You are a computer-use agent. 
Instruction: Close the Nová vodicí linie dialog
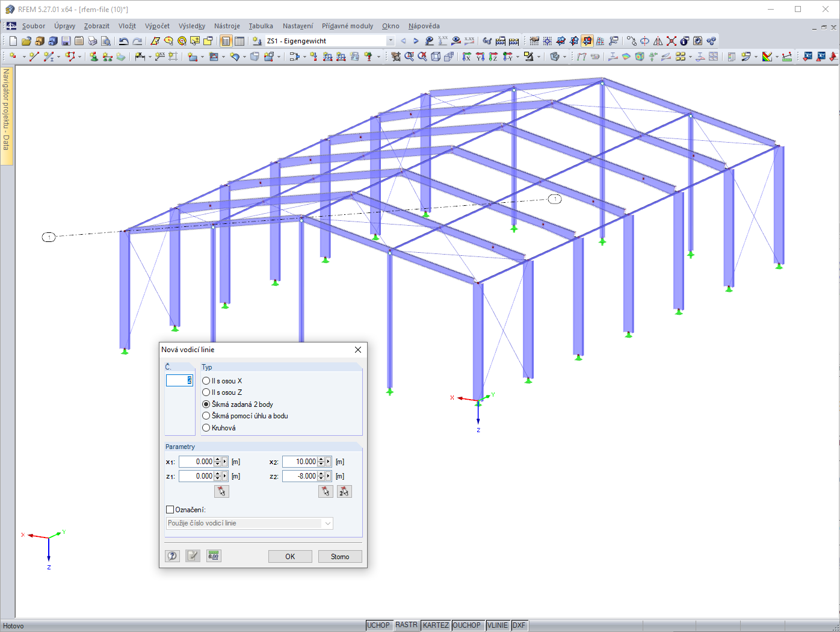coord(358,350)
